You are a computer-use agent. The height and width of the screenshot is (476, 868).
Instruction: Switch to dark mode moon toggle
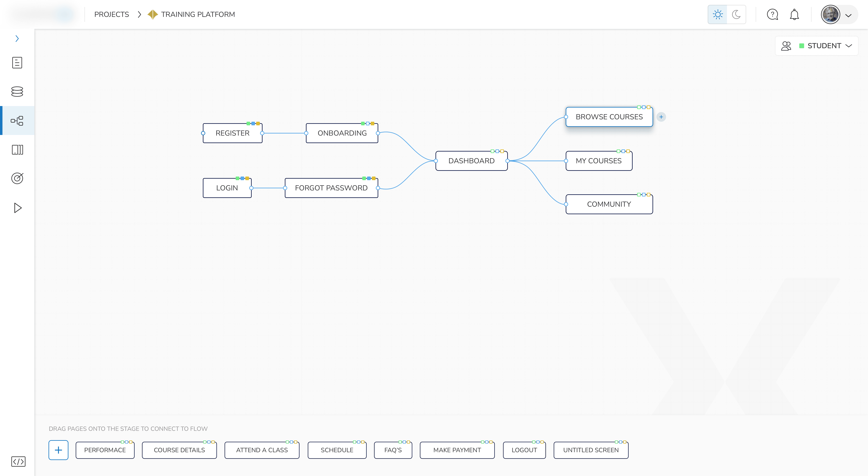click(x=736, y=14)
